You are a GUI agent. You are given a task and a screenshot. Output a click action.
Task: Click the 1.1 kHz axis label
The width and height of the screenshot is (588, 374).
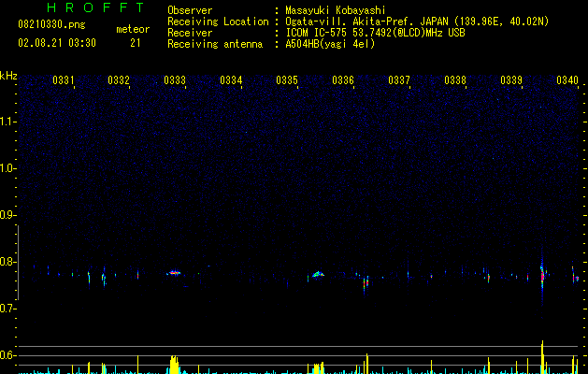pyautogui.click(x=8, y=122)
